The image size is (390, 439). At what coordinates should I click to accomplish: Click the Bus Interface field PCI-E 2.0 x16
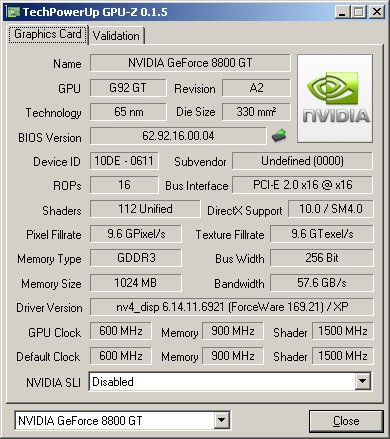click(x=302, y=185)
